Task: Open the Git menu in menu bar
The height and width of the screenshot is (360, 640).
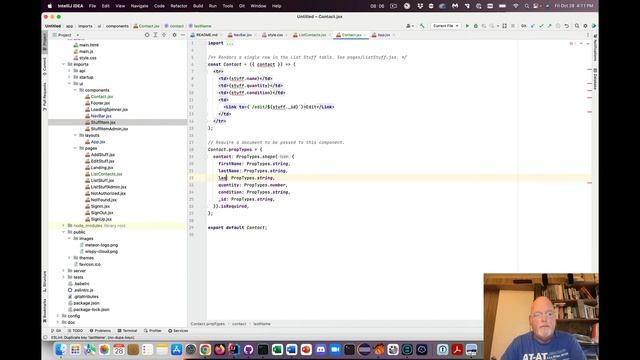Action: [x=242, y=6]
